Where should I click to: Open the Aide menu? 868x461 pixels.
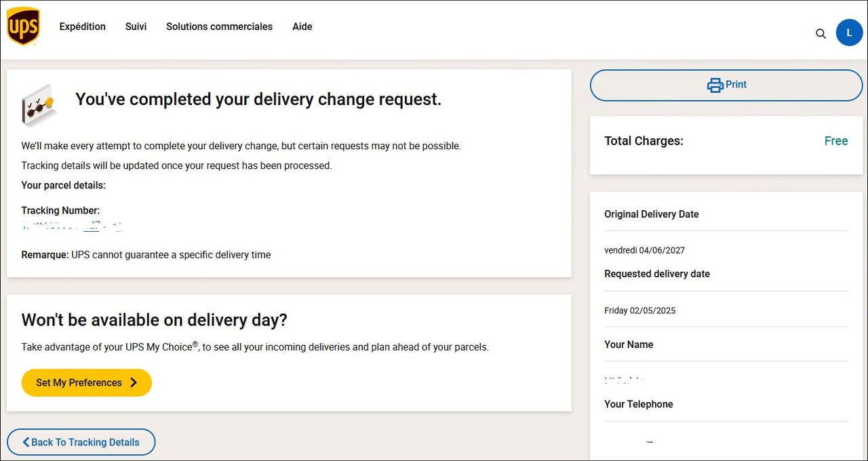(302, 26)
